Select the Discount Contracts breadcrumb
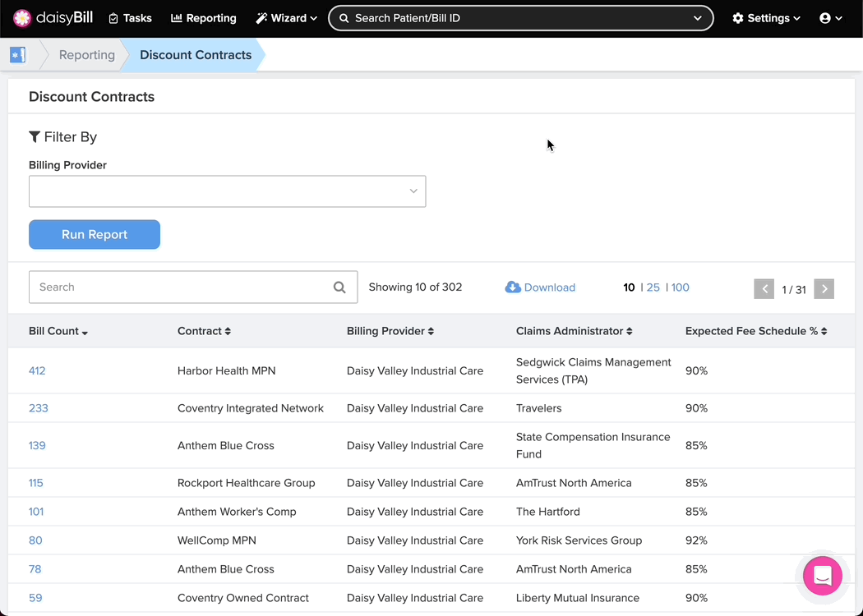 point(196,55)
